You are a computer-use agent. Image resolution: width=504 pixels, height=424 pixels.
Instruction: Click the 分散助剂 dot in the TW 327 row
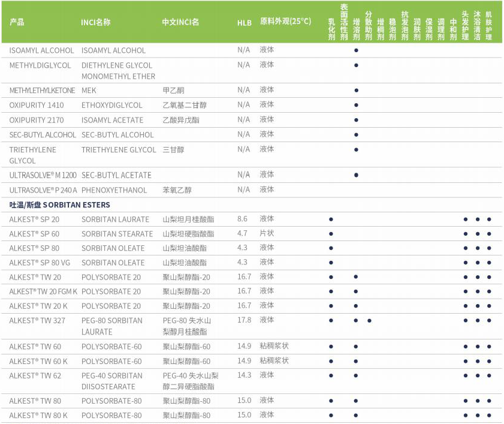click(x=369, y=321)
